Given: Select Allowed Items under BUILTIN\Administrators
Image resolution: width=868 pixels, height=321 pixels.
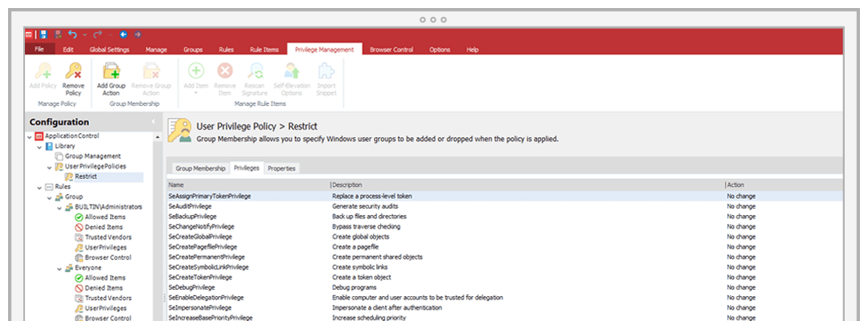Looking at the screenshot, I should coord(100,217).
